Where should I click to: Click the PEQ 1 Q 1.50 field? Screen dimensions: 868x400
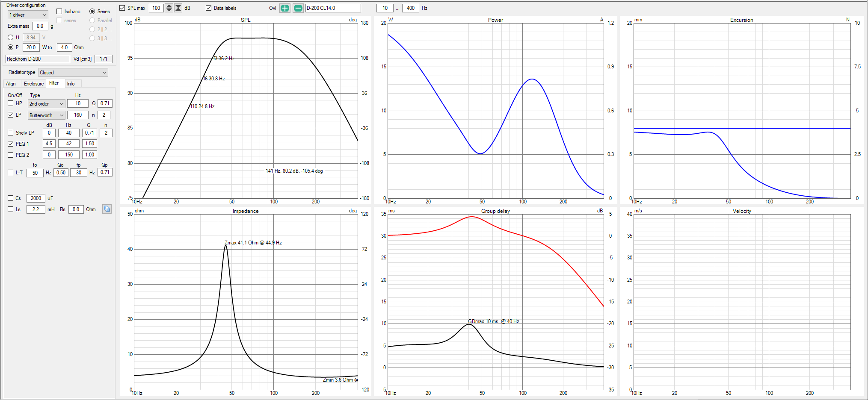pyautogui.click(x=89, y=144)
